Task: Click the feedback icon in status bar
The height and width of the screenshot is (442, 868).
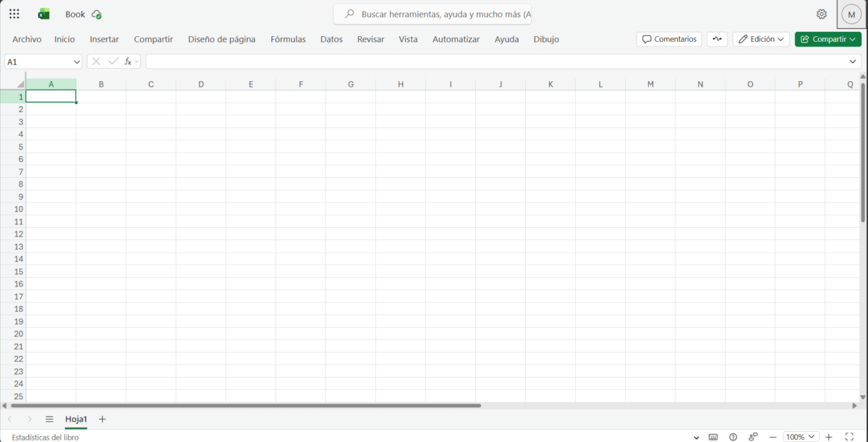Action: tap(753, 437)
